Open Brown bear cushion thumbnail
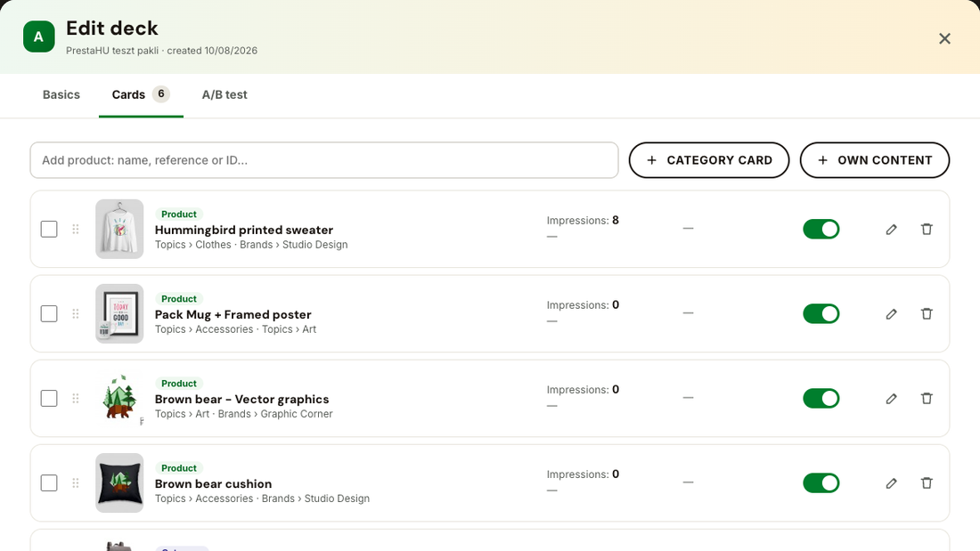Image resolution: width=980 pixels, height=551 pixels. point(119,483)
